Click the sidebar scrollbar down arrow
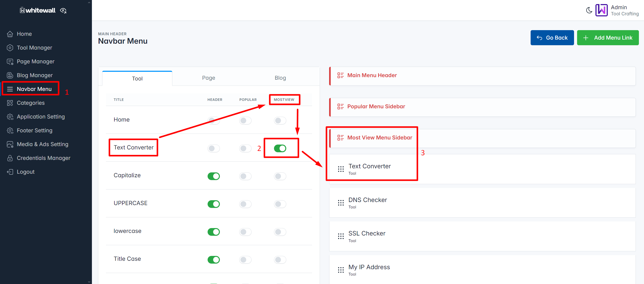644x284 pixels. pos(89,282)
